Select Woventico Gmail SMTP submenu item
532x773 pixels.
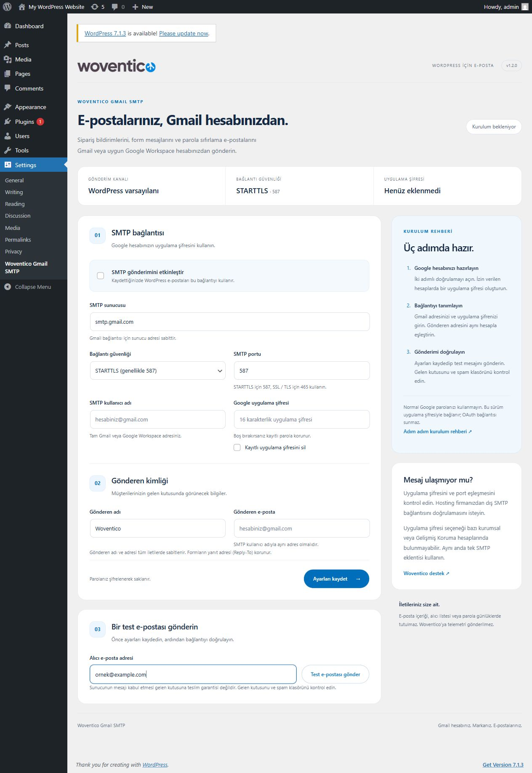[x=26, y=267]
